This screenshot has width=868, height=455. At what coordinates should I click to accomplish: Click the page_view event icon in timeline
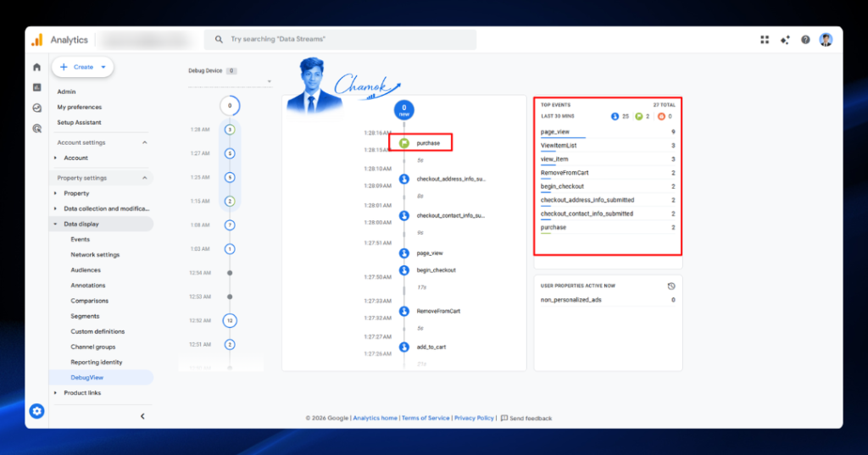[x=404, y=253]
